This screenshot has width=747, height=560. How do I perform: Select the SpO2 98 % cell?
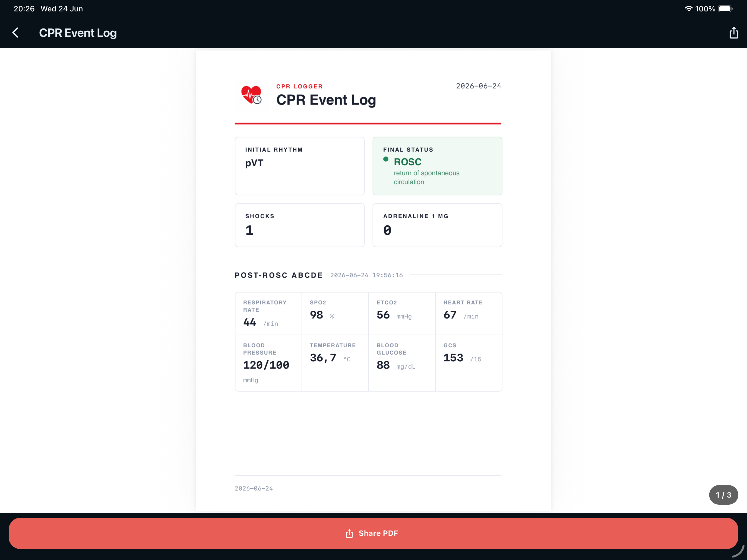click(x=335, y=314)
